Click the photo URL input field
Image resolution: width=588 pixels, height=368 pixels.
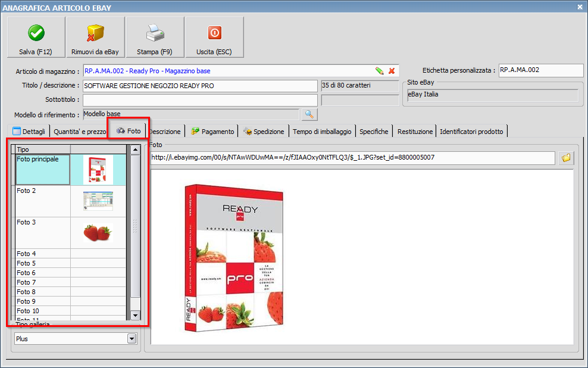pyautogui.click(x=352, y=158)
